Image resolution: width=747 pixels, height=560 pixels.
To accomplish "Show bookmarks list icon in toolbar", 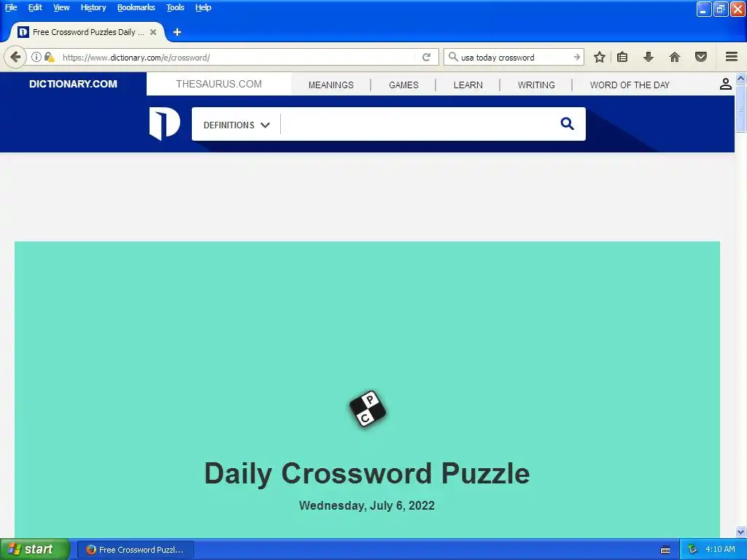I will 622,57.
